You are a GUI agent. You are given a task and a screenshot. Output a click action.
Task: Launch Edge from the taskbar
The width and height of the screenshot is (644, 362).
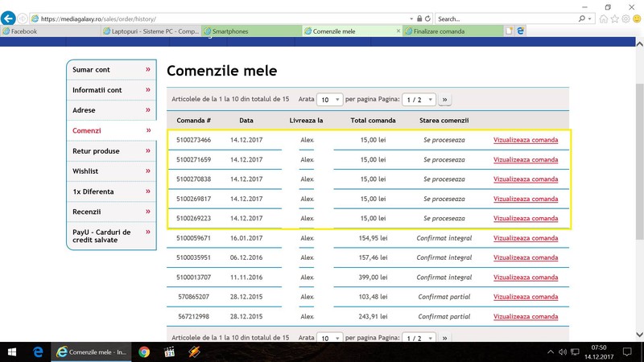(x=38, y=352)
